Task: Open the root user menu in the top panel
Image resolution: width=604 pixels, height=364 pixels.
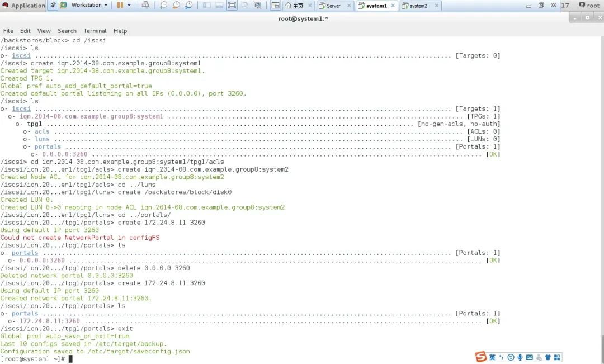Action: point(589,6)
